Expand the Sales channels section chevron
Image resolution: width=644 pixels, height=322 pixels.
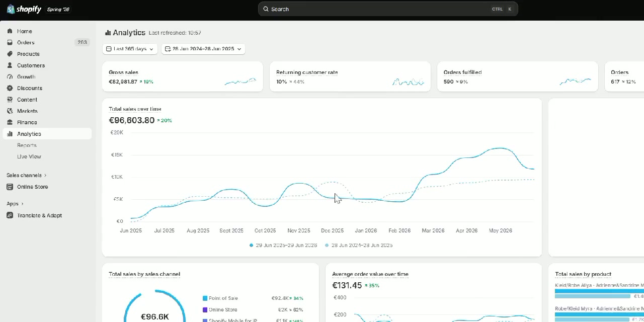pyautogui.click(x=45, y=175)
